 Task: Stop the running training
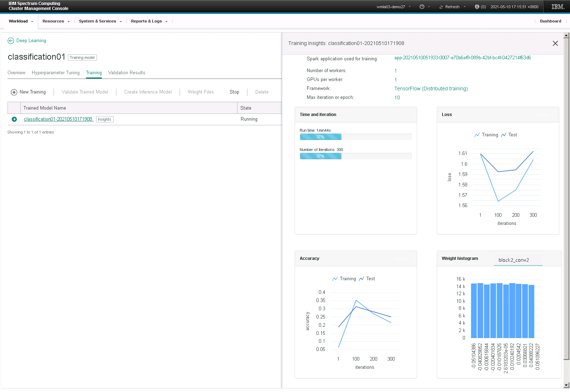click(x=234, y=92)
